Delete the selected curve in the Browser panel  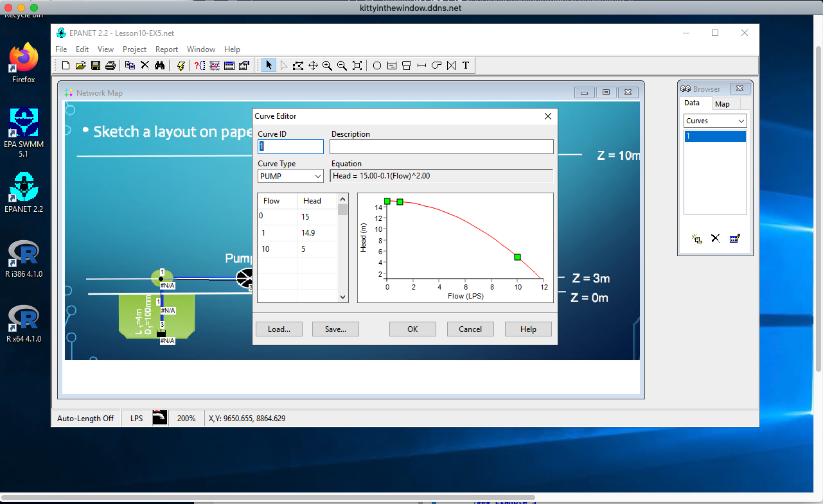click(x=715, y=238)
